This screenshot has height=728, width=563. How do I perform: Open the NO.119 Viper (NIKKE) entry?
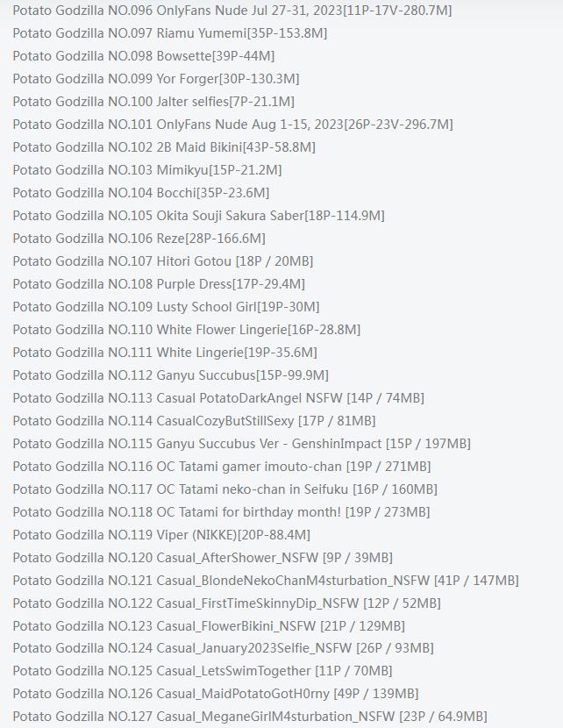pyautogui.click(x=161, y=535)
